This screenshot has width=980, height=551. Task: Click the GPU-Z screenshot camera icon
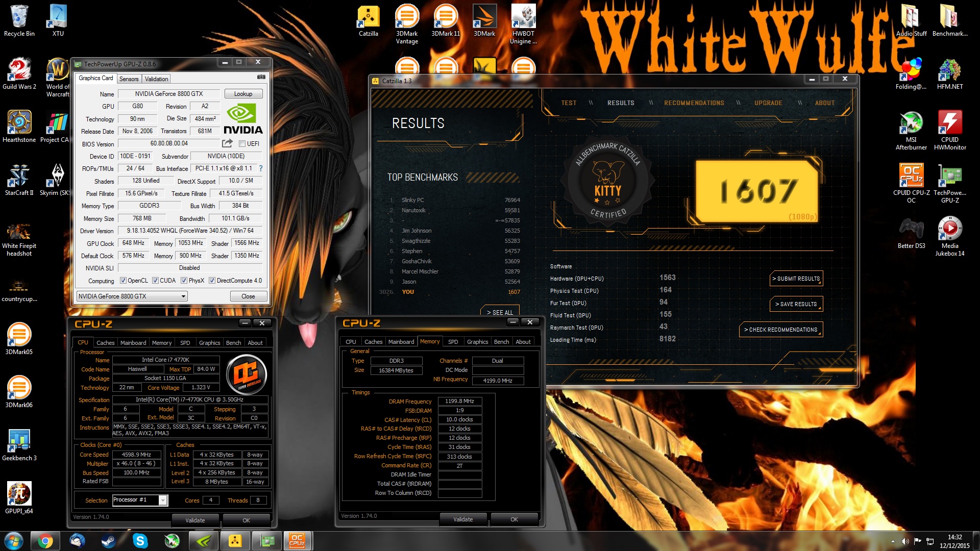click(261, 77)
